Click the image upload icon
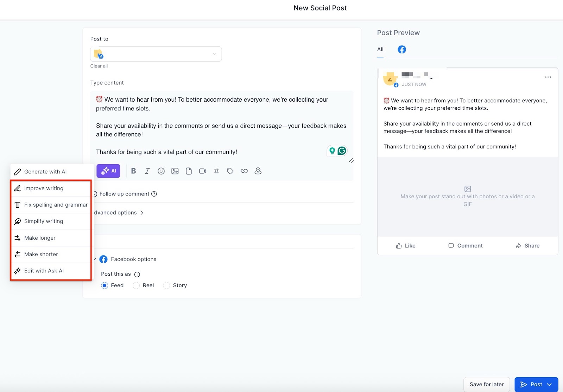This screenshot has width=563, height=392. click(175, 171)
